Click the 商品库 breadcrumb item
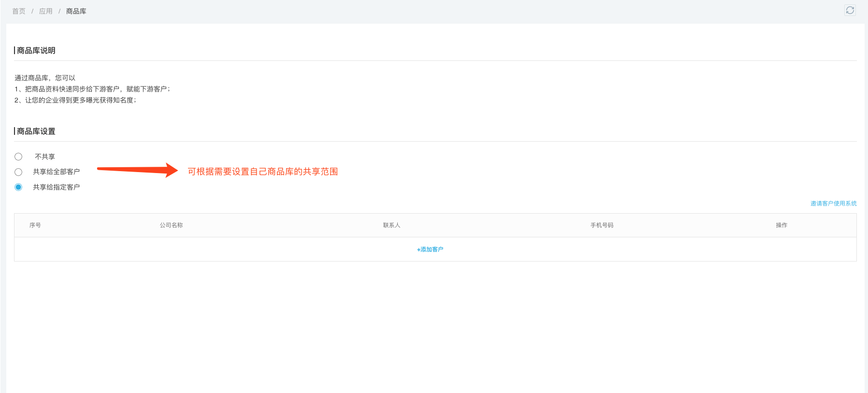The width and height of the screenshot is (868, 393). tap(76, 11)
